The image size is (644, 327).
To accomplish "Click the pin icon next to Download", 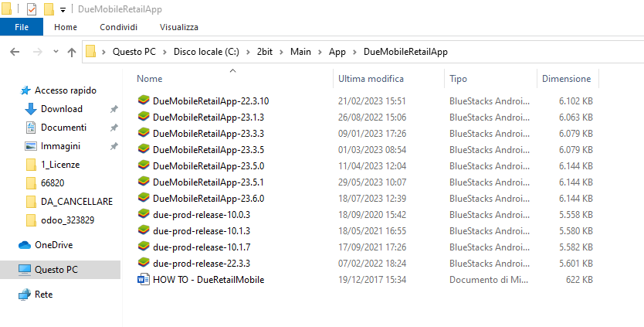I will [x=114, y=109].
